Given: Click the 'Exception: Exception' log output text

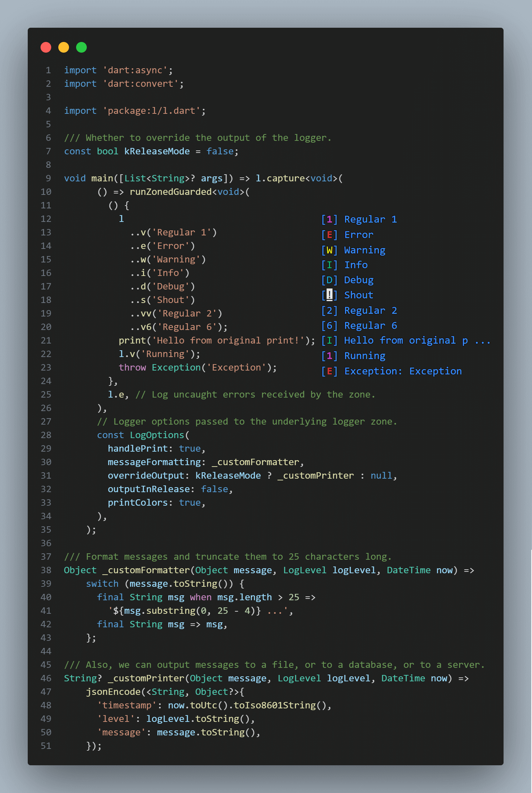Looking at the screenshot, I should pyautogui.click(x=403, y=371).
